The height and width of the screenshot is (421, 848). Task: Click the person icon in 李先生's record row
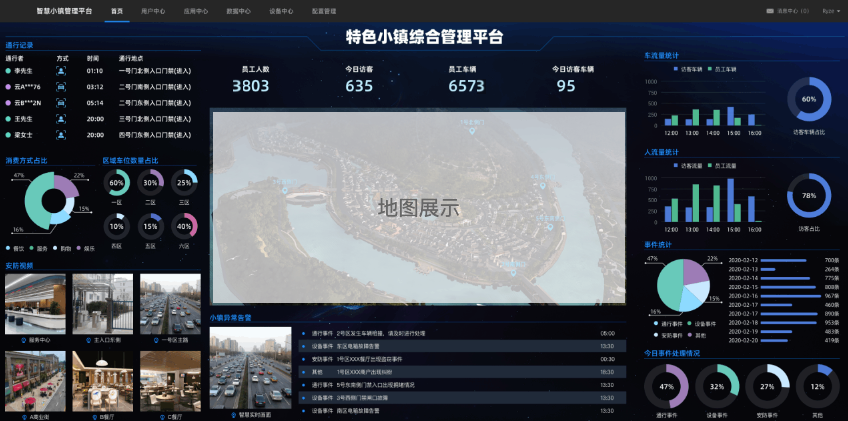61,71
